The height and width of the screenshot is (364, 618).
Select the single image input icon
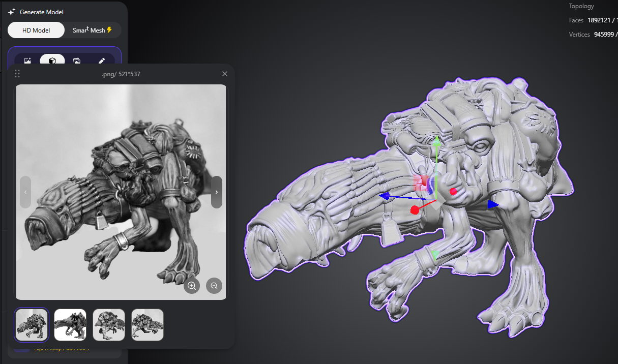click(x=27, y=60)
